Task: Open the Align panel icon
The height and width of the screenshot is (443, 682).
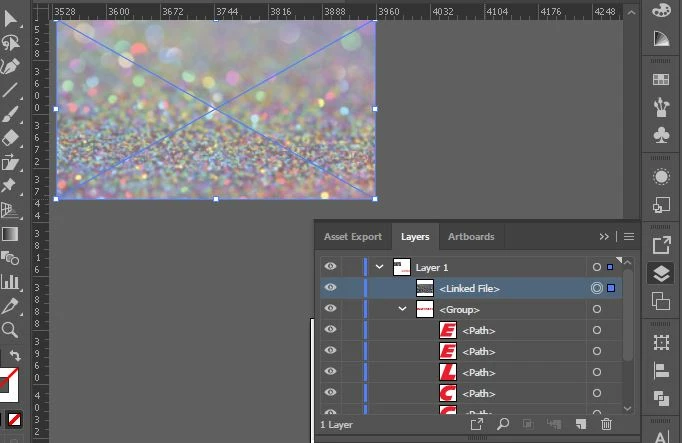Action: click(661, 371)
